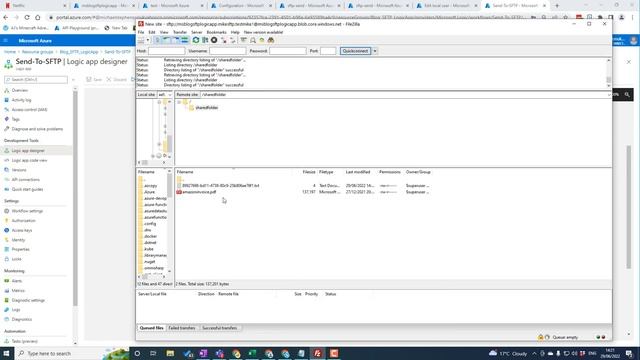This screenshot has height=360, width=640.
Task: Open FileZilla Help menu
Action: click(235, 32)
